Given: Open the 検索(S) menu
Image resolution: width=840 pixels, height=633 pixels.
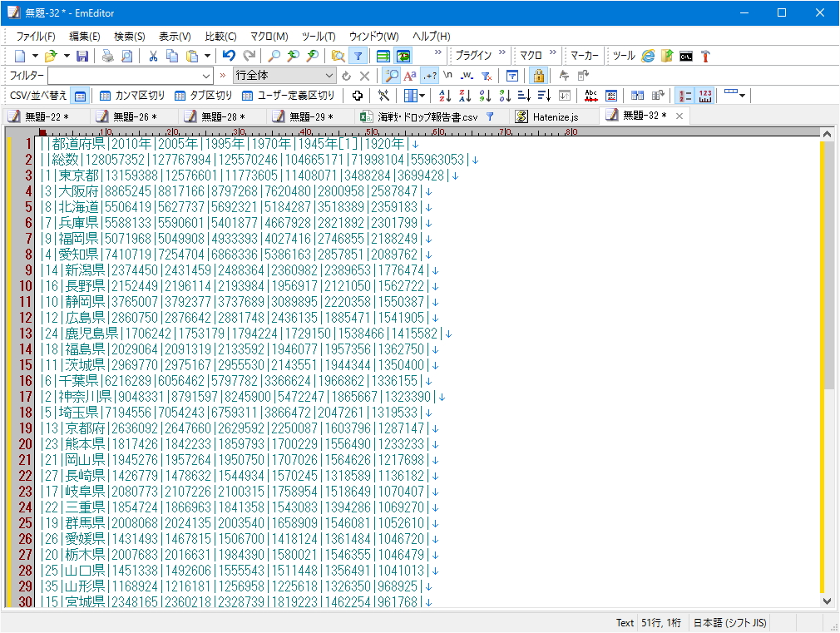Looking at the screenshot, I should 130,37.
